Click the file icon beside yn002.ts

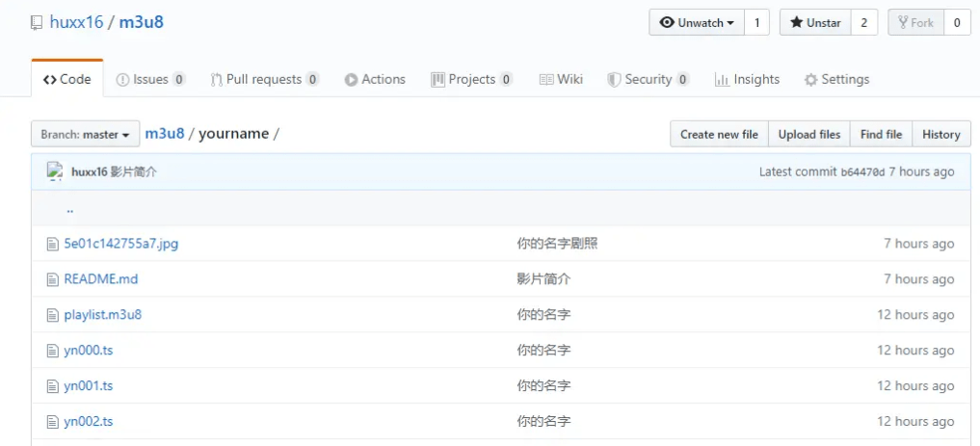click(52, 422)
